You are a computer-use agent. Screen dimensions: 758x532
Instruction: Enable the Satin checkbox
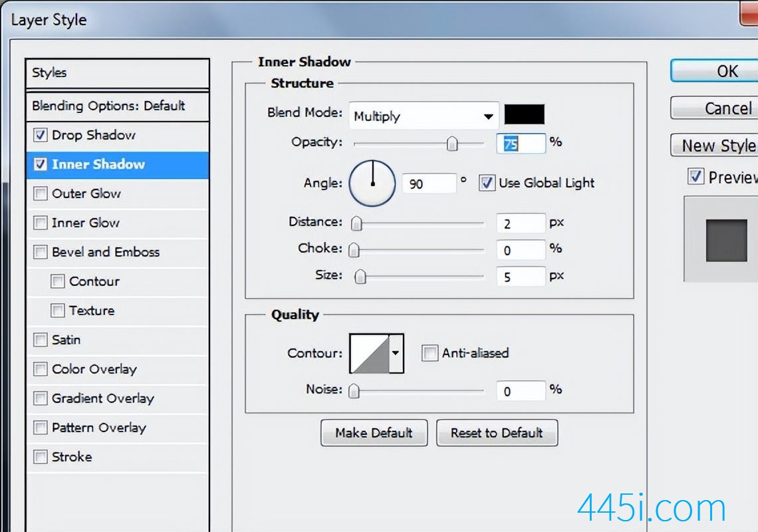(40, 340)
